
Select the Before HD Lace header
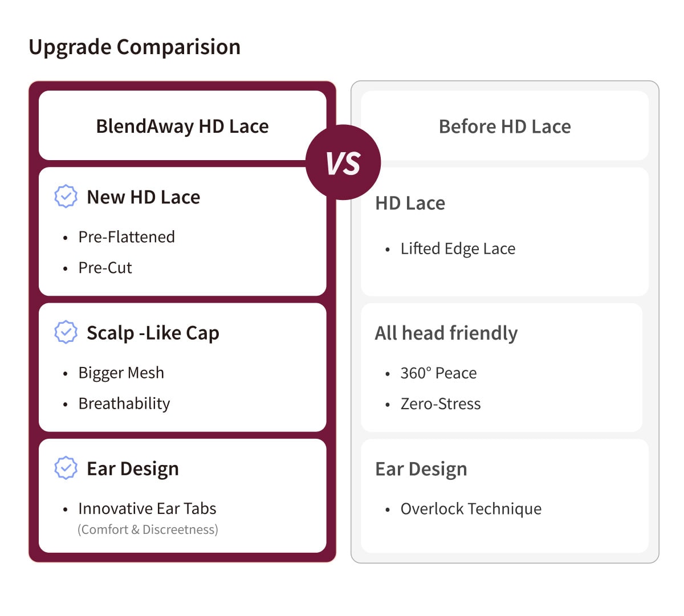pyautogui.click(x=505, y=126)
